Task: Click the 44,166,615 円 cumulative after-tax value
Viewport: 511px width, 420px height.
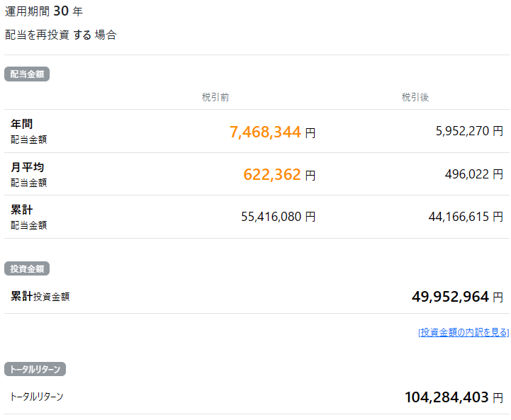Action: [x=466, y=217]
